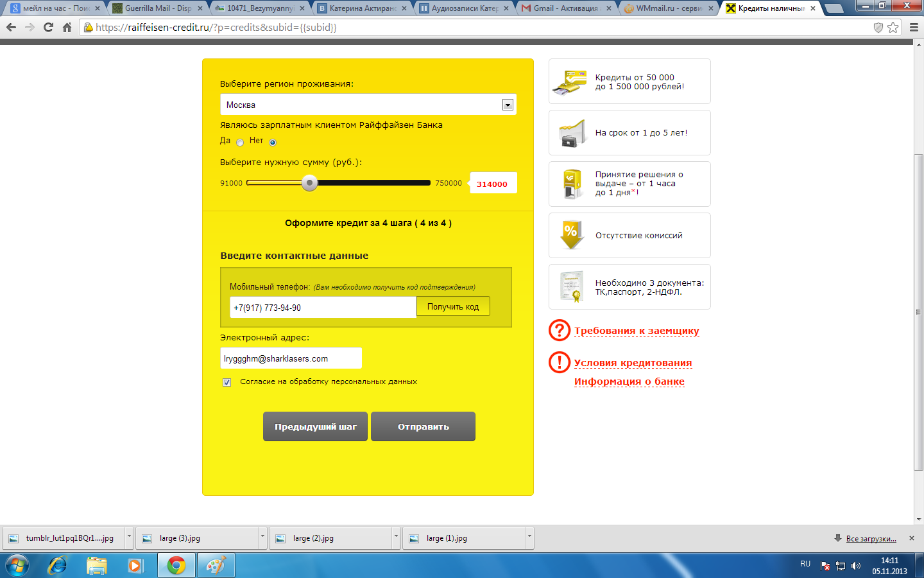Click the shield icon in address bar
This screenshot has height=578, width=924.
coord(878,27)
